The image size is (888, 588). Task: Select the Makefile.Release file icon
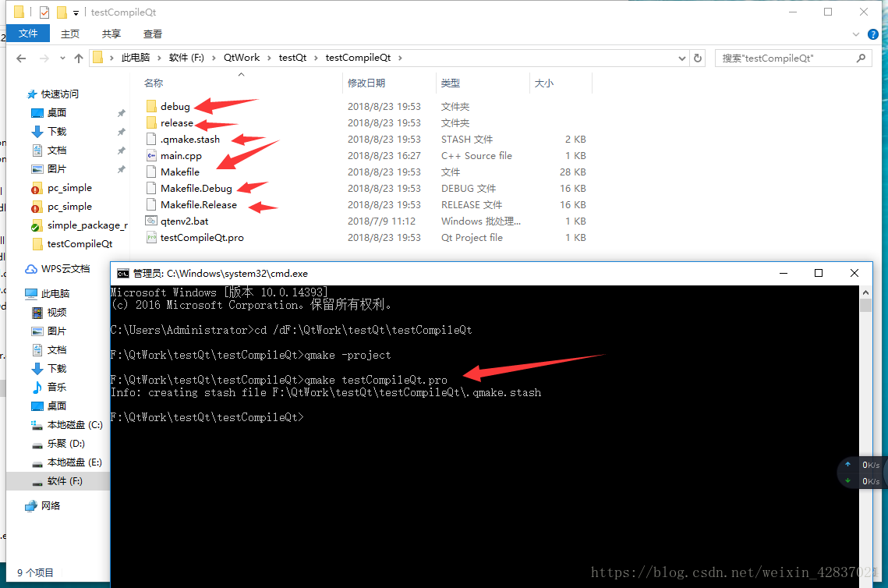tap(151, 205)
